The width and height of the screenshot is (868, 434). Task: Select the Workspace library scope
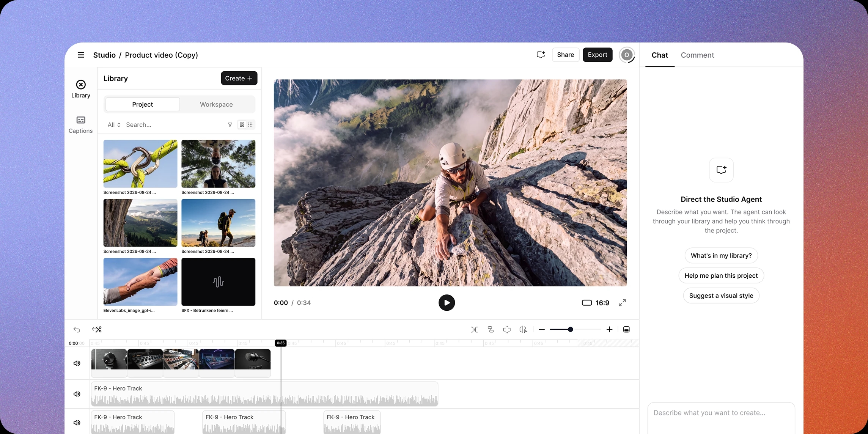(x=216, y=104)
